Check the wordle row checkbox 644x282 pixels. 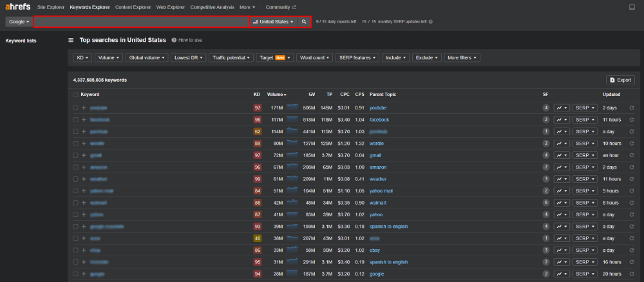75,144
